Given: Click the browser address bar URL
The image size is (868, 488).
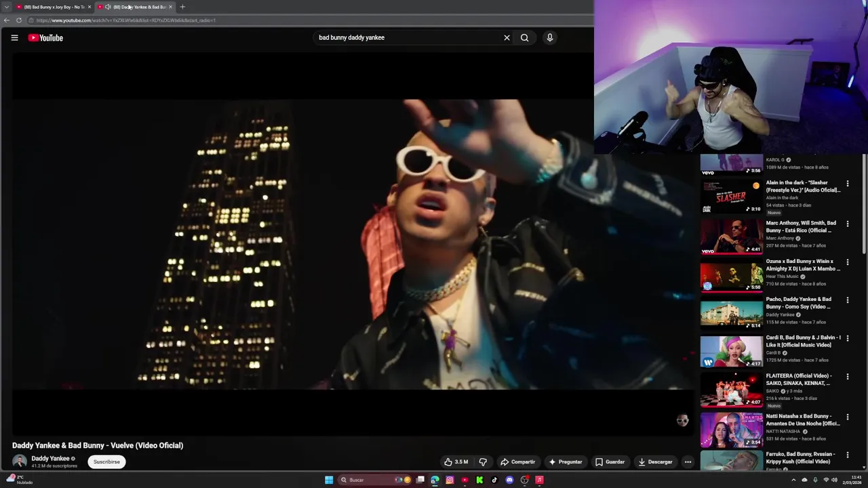Looking at the screenshot, I should point(126,20).
